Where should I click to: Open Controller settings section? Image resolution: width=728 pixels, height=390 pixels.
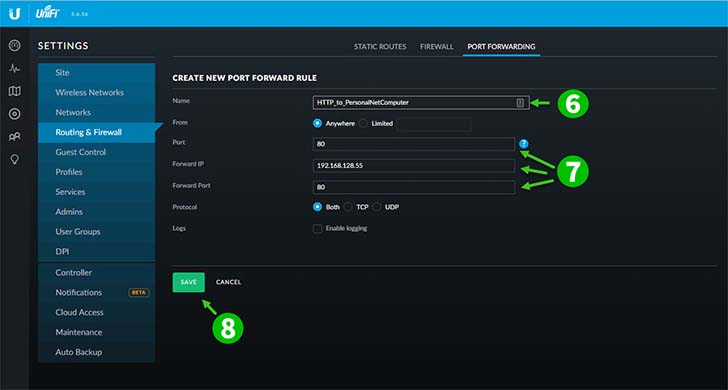pos(97,273)
